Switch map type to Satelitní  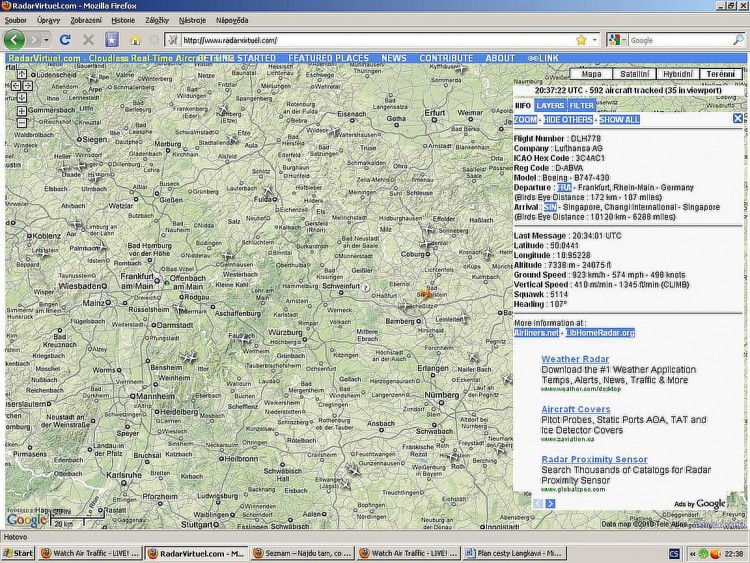click(634, 74)
